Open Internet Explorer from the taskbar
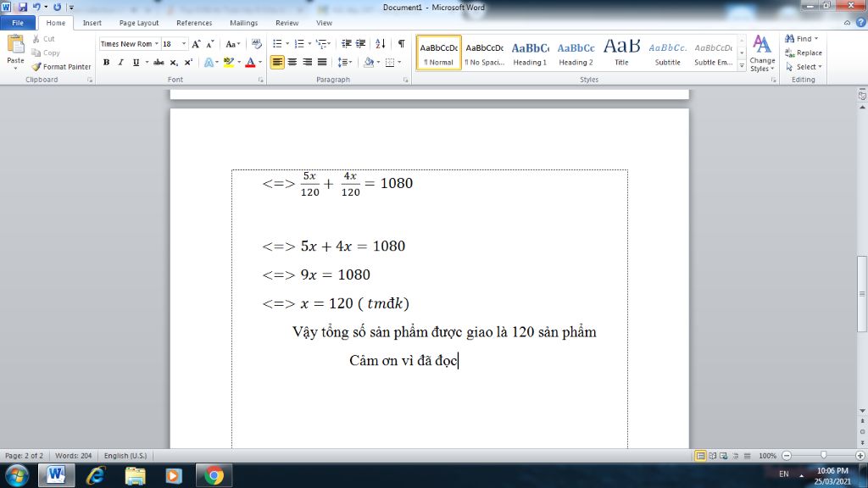The image size is (868, 488). (x=96, y=475)
